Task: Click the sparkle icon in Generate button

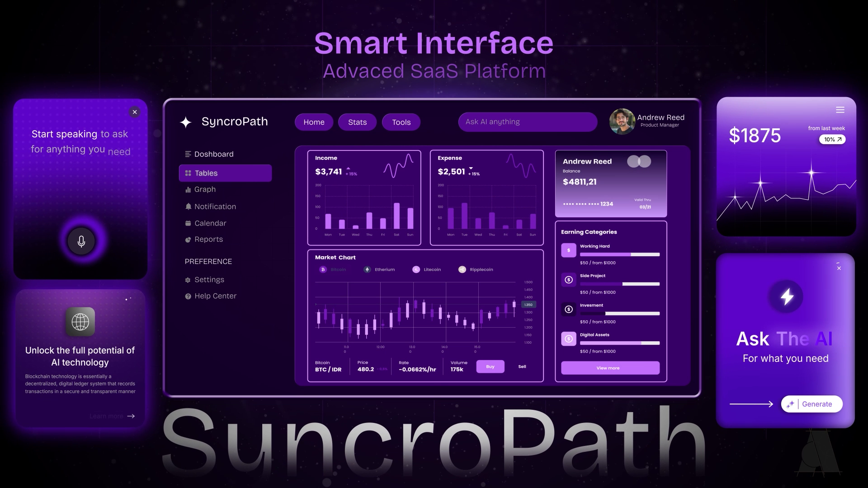Action: (x=790, y=404)
